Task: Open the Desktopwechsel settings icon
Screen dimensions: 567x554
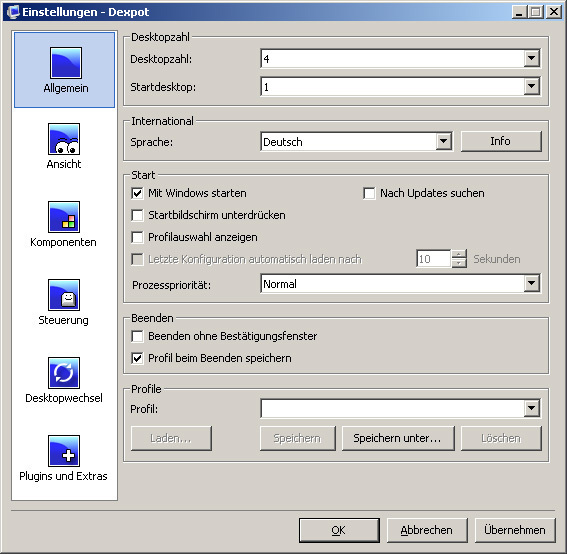Action: [x=64, y=373]
